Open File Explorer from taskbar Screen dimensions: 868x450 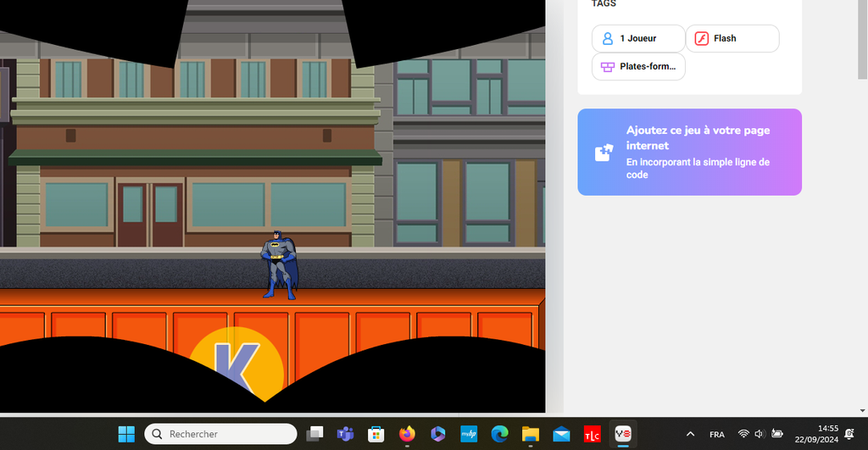[530, 434]
